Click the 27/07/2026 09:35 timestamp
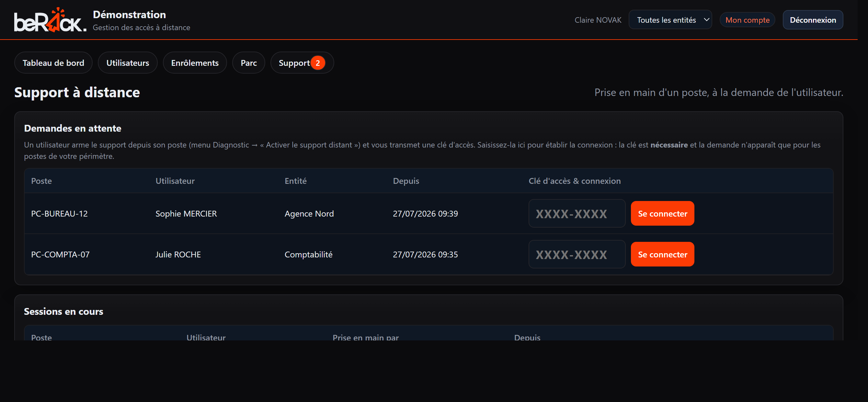 coord(425,254)
